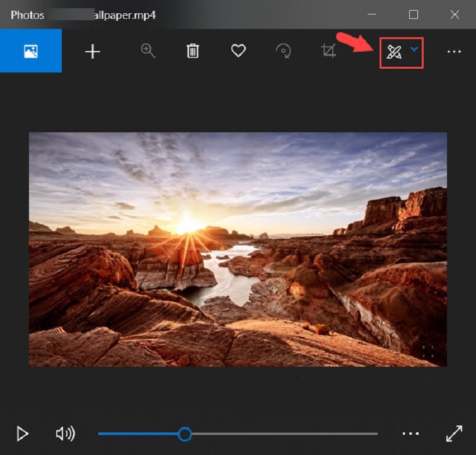Select the crop tool icon
Screen dimensions: 476x455
(x=328, y=52)
